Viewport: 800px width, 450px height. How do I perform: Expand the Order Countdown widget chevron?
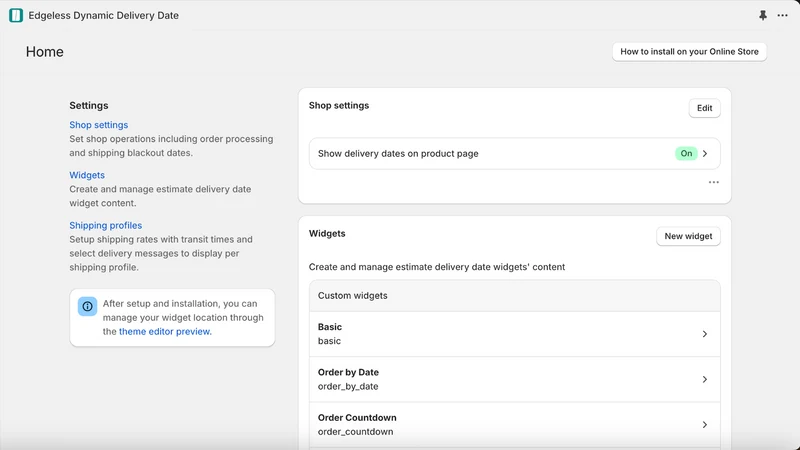click(x=705, y=424)
